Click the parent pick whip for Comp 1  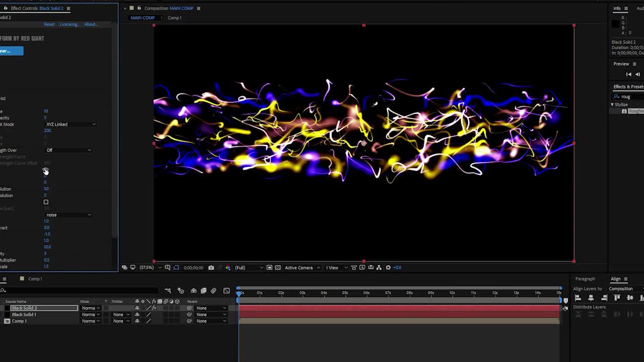(189, 321)
